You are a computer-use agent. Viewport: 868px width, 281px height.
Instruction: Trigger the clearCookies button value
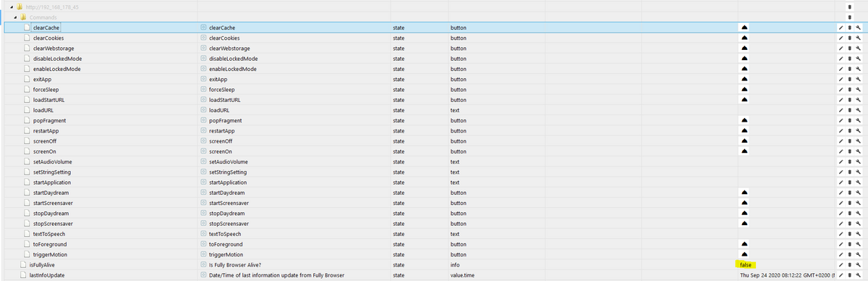744,38
